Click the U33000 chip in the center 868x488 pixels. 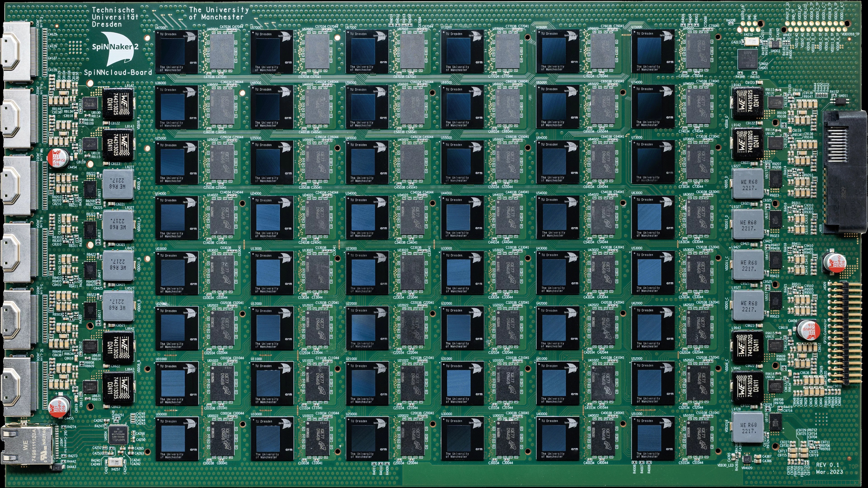[462, 272]
